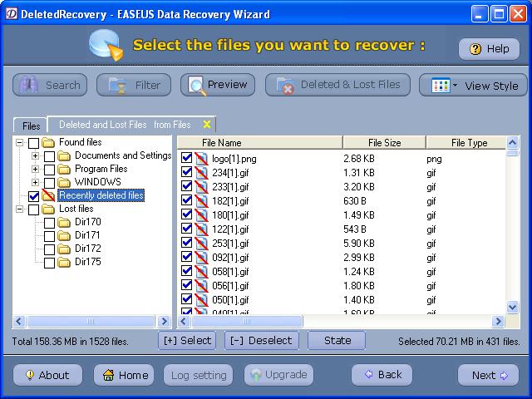Click the deleted file icon beside 182[1].gif
This screenshot has height=399, width=532.
coord(201,201)
